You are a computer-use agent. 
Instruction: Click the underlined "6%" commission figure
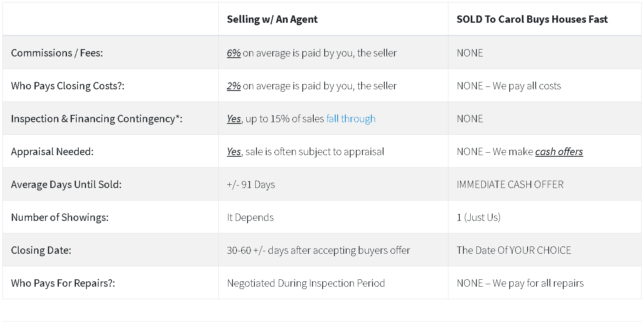click(x=234, y=53)
